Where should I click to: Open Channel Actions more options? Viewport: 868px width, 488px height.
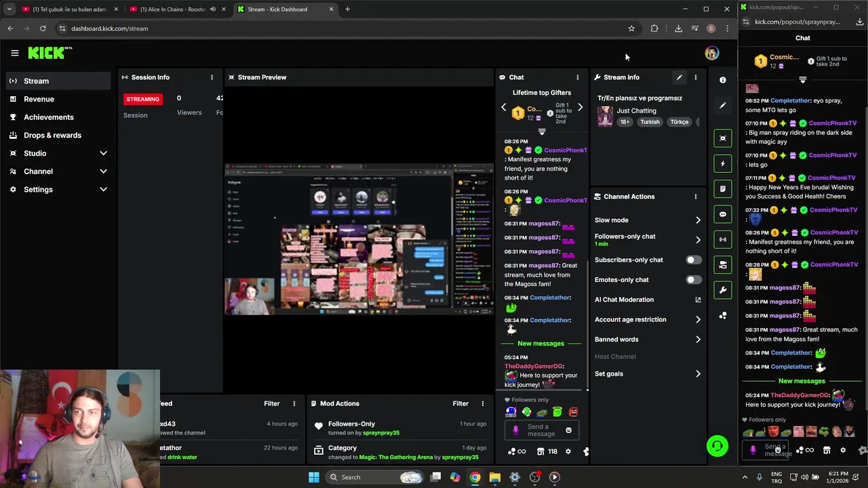click(x=695, y=197)
